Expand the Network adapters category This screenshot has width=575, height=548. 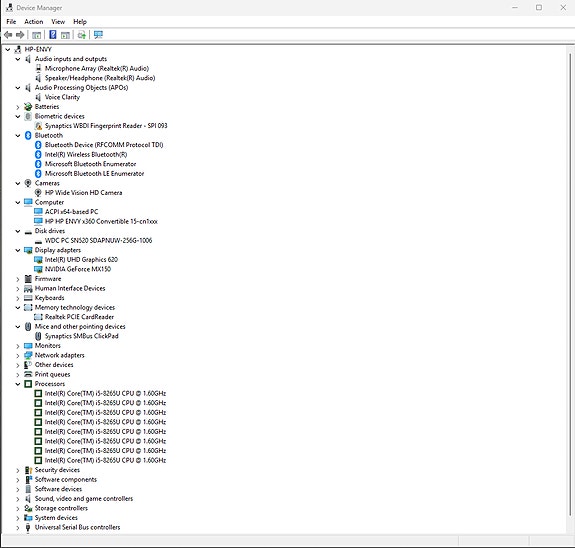pos(18,355)
